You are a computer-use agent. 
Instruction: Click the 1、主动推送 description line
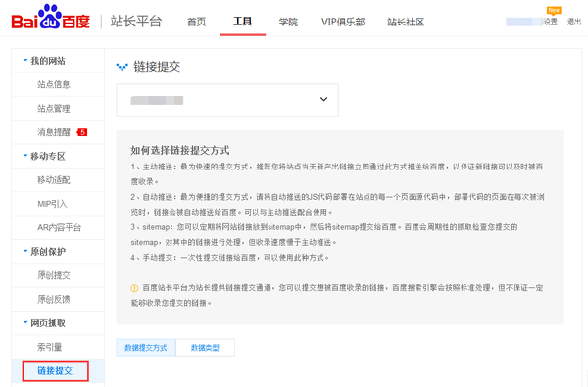tap(337, 174)
